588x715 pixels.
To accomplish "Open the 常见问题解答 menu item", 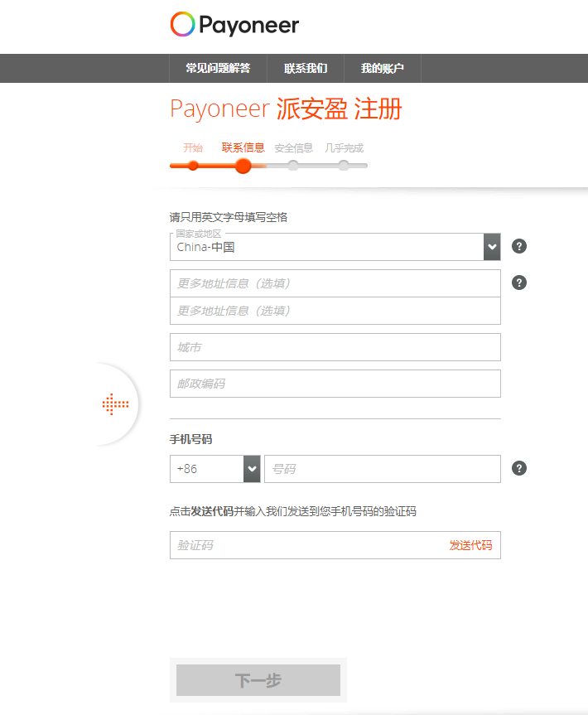I will click(218, 69).
